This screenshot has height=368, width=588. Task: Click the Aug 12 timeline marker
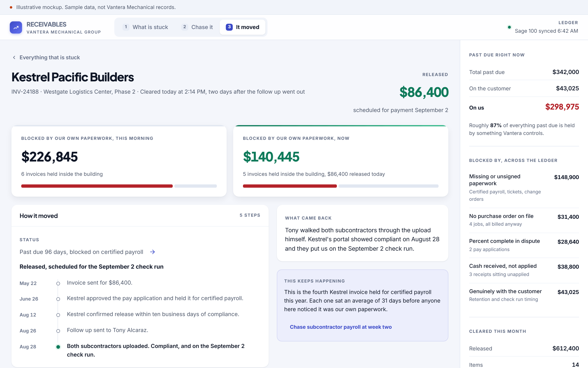coord(58,315)
